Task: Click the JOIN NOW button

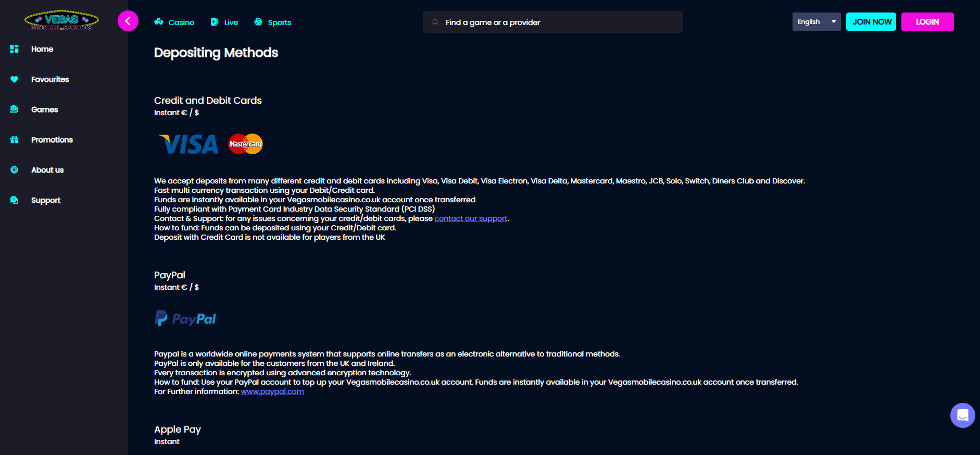Action: tap(871, 22)
